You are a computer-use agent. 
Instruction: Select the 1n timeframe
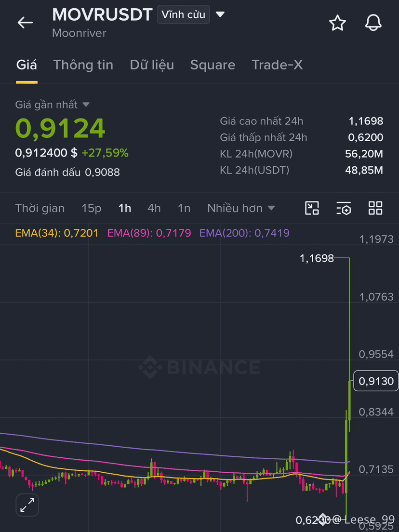184,208
